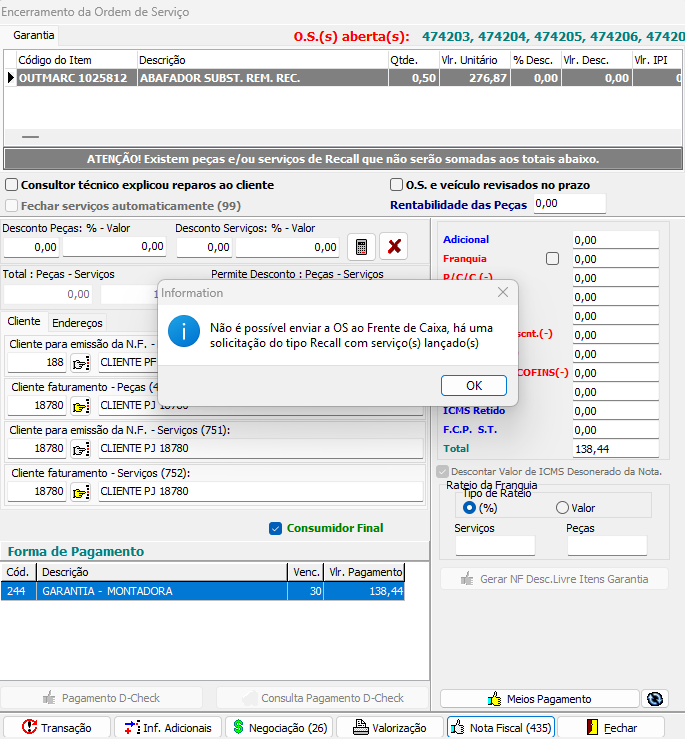Click the calculator icon for discounts
Viewport: 685px width, 739px height.
pyautogui.click(x=361, y=246)
